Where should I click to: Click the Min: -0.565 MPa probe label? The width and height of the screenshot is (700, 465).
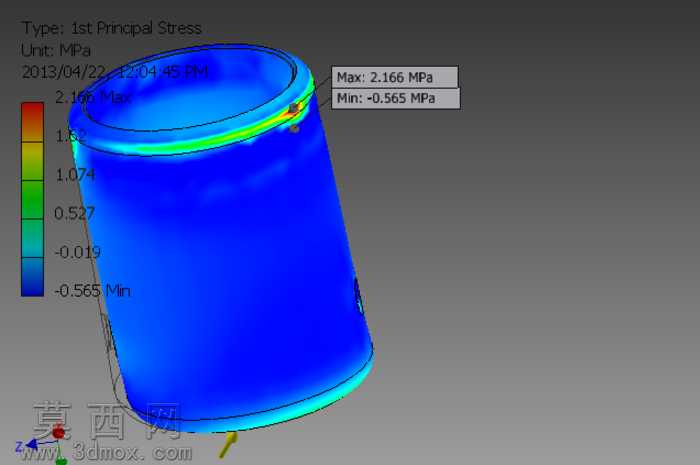point(396,98)
